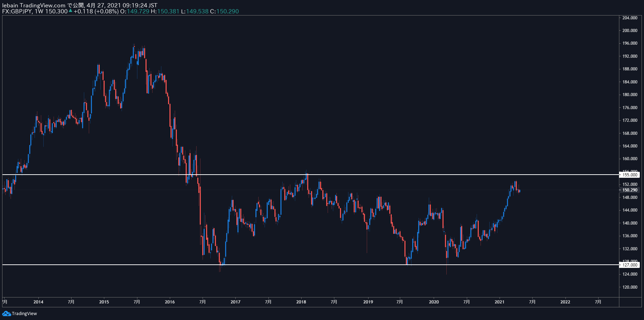Click the 188.000 price axis label
This screenshot has height=320, width=644.
(630, 69)
